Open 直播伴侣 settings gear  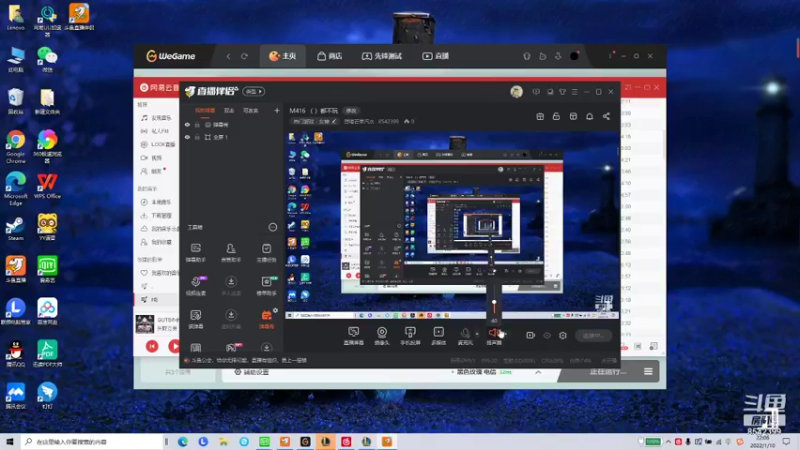563,335
